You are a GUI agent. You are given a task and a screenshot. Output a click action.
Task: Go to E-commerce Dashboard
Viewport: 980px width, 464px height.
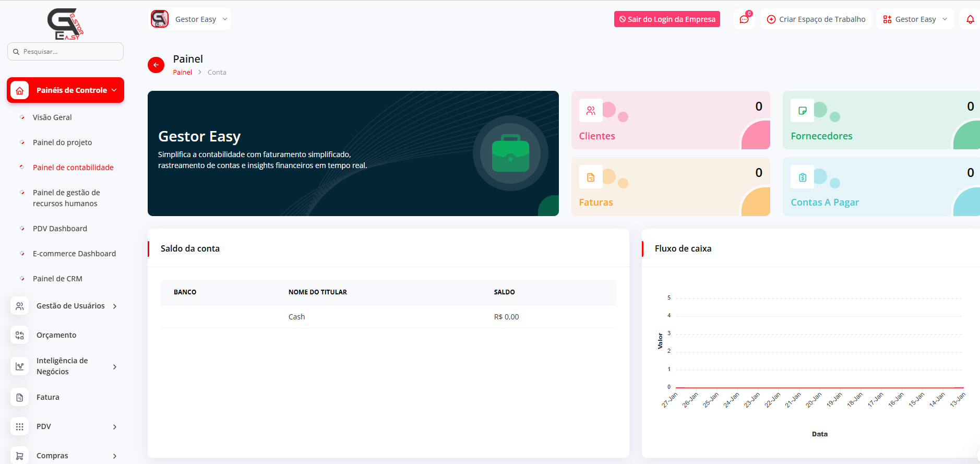click(x=74, y=254)
